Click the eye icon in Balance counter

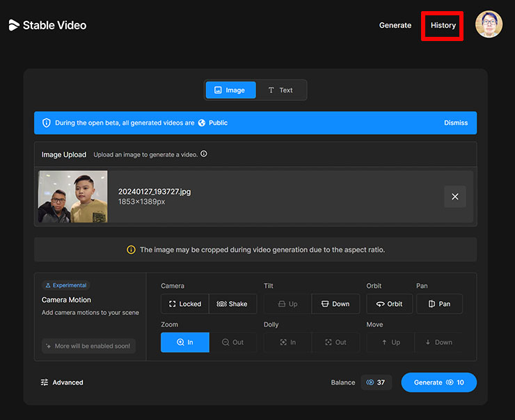(x=370, y=382)
